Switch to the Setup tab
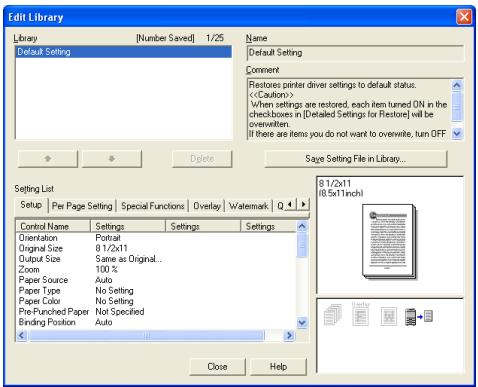This screenshot has height=387, width=478. (x=31, y=205)
